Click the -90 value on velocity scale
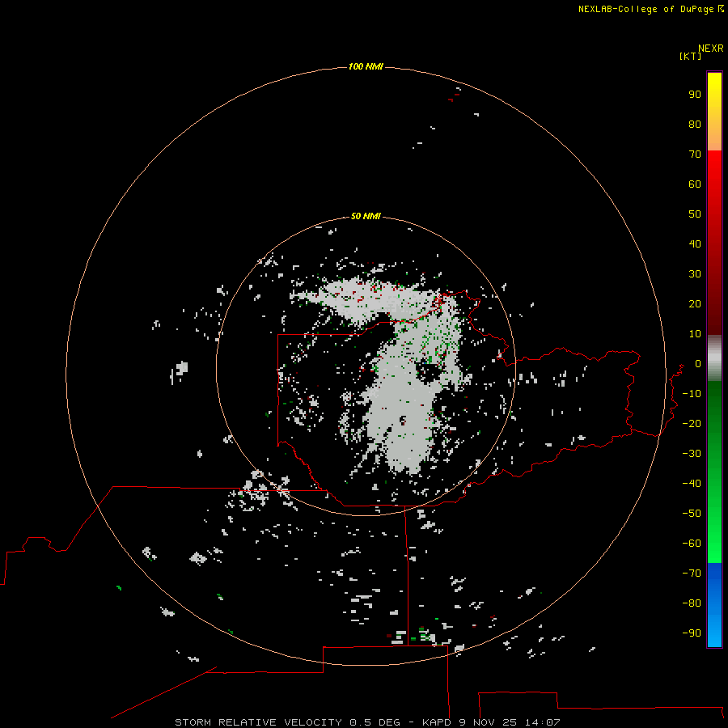The height and width of the screenshot is (728, 728). pyautogui.click(x=692, y=633)
